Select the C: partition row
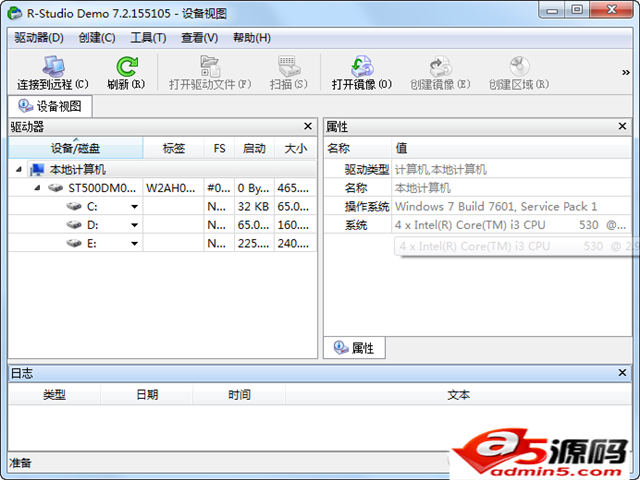The image size is (640, 480). click(x=162, y=206)
